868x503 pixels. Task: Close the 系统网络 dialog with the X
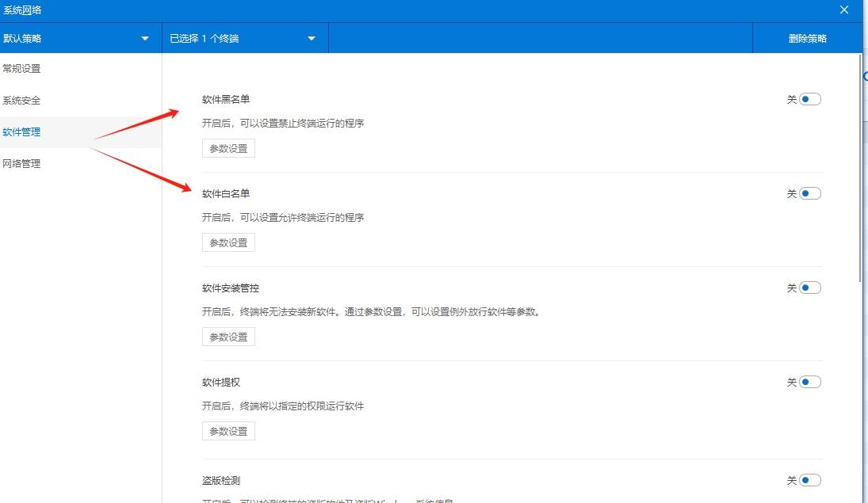pyautogui.click(x=843, y=10)
